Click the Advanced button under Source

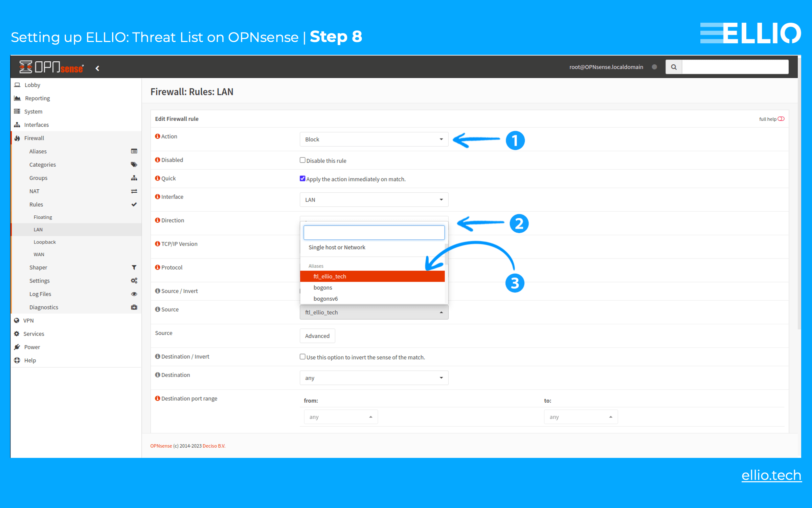coord(317,336)
